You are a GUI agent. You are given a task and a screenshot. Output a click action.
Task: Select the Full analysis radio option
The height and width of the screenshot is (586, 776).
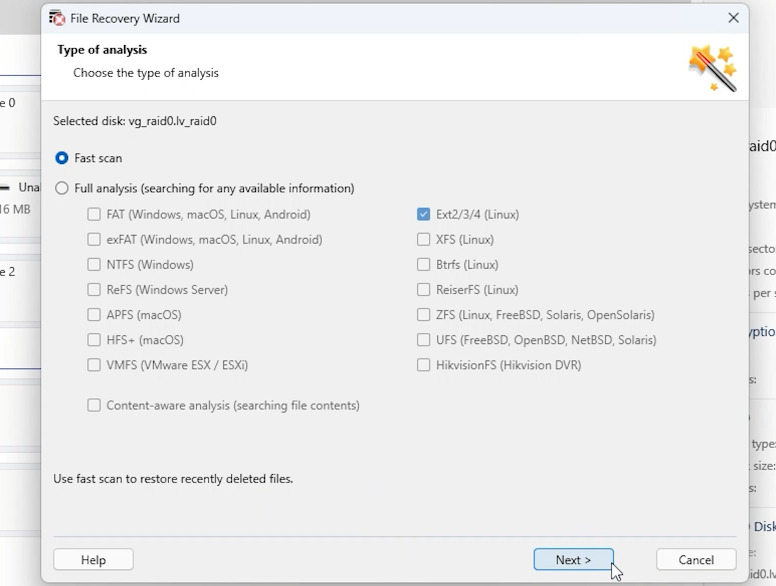click(x=62, y=188)
